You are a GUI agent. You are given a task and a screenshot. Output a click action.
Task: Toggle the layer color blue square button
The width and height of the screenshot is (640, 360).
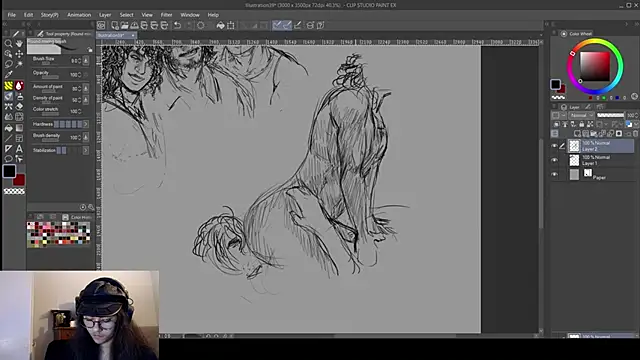point(629,124)
